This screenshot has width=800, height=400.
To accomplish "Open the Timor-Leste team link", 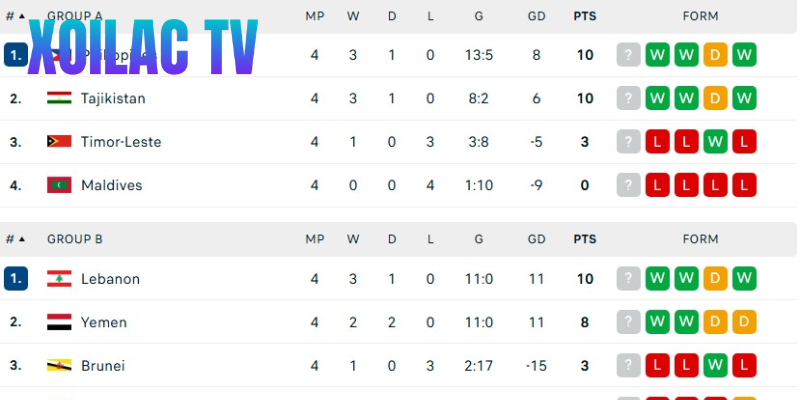I will click(x=120, y=142).
